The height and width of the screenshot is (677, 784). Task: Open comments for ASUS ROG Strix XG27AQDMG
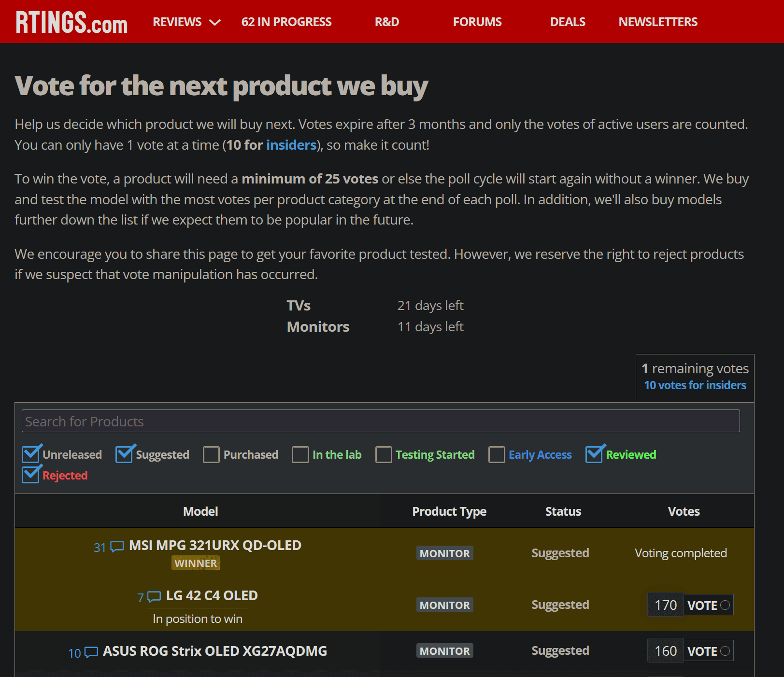pyautogui.click(x=83, y=653)
